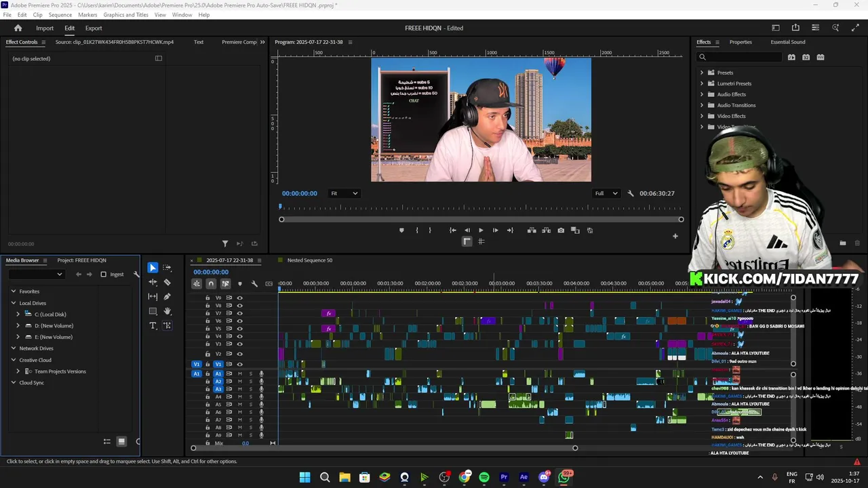Select the Pen tool
This screenshot has width=868, height=488.
(167, 297)
